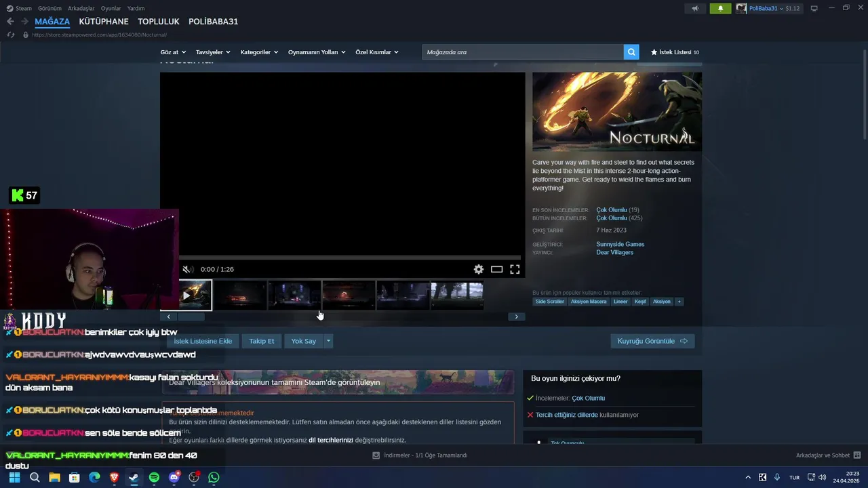Viewport: 868px width, 488px height.
Task: Open Microsoft Edge from the taskbar
Action: click(x=94, y=477)
